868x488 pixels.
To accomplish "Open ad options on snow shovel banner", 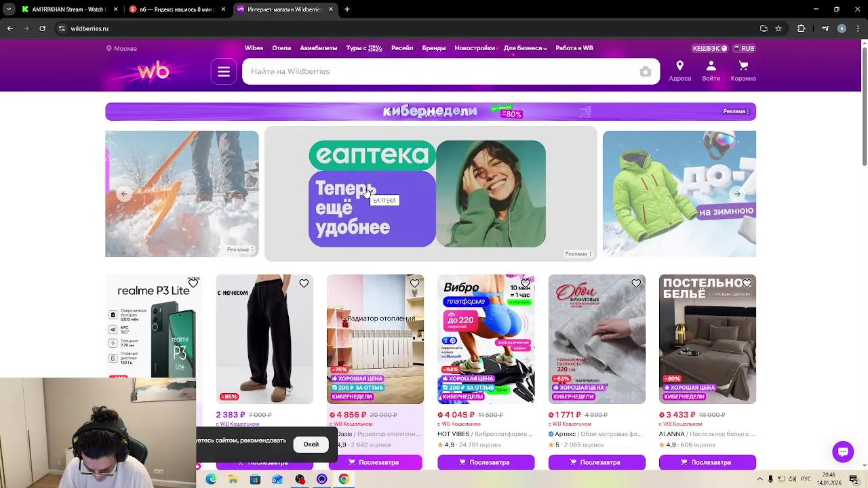I will [x=240, y=249].
